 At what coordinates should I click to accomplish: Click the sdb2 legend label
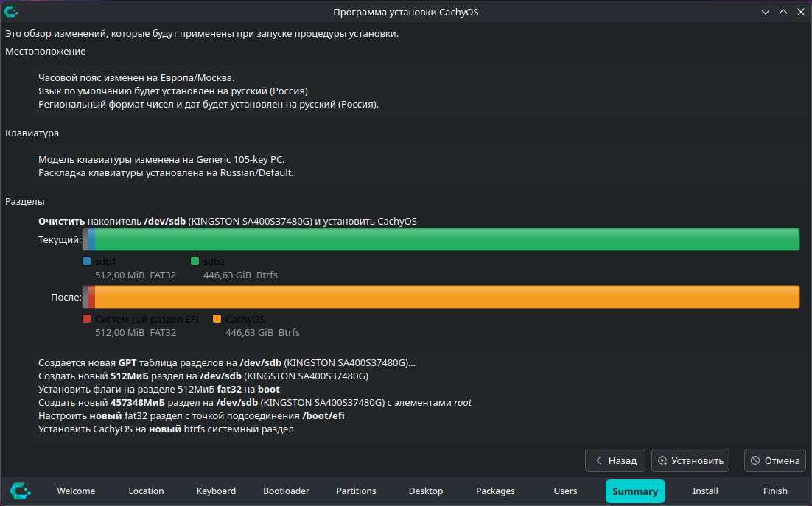pos(214,261)
